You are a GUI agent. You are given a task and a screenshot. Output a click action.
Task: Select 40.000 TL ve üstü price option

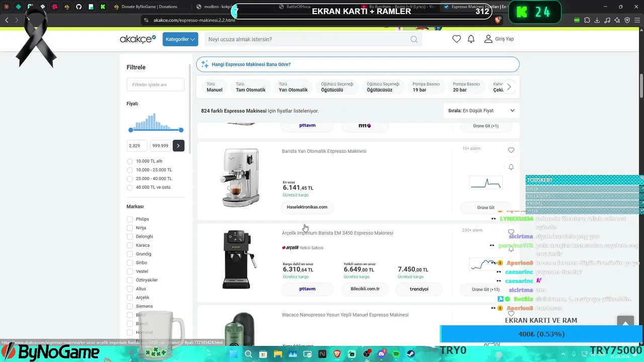[x=130, y=188]
